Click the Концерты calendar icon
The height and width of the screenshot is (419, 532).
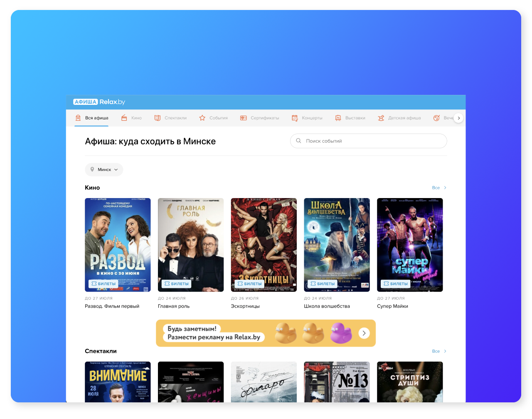(295, 118)
